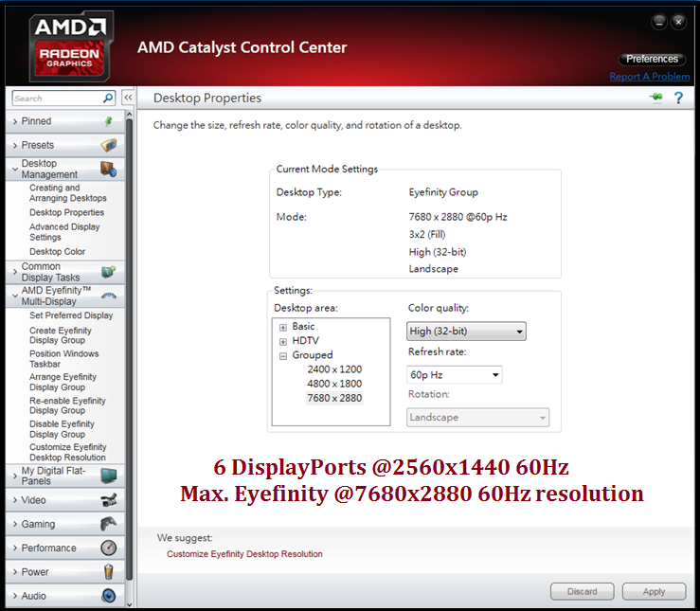The height and width of the screenshot is (611, 700).
Task: Open Re-enable Eyefinity Display Group page
Action: [67, 405]
